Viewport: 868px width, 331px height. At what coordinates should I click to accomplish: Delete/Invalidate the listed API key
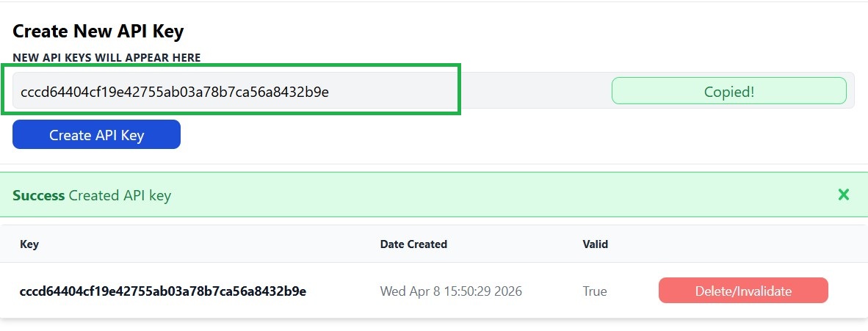tap(743, 291)
